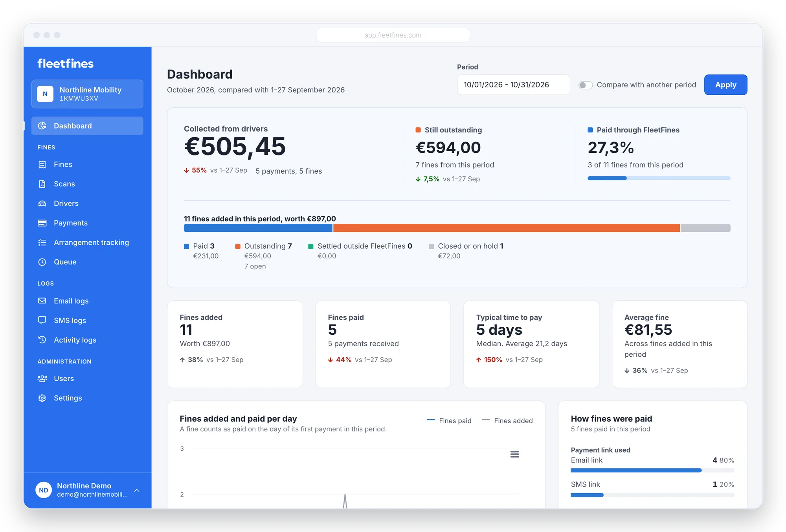Screen dimensions: 786x532
Task: Click the Apply button
Action: tap(725, 85)
